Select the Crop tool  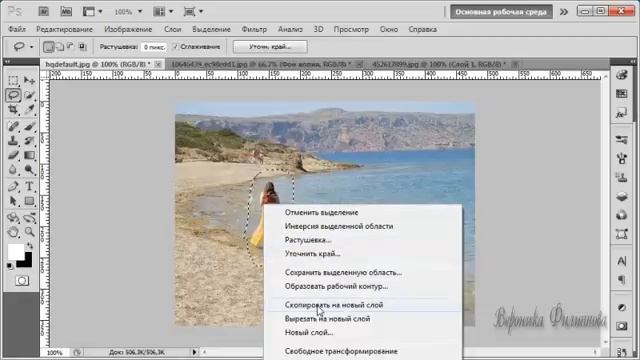pyautogui.click(x=13, y=110)
